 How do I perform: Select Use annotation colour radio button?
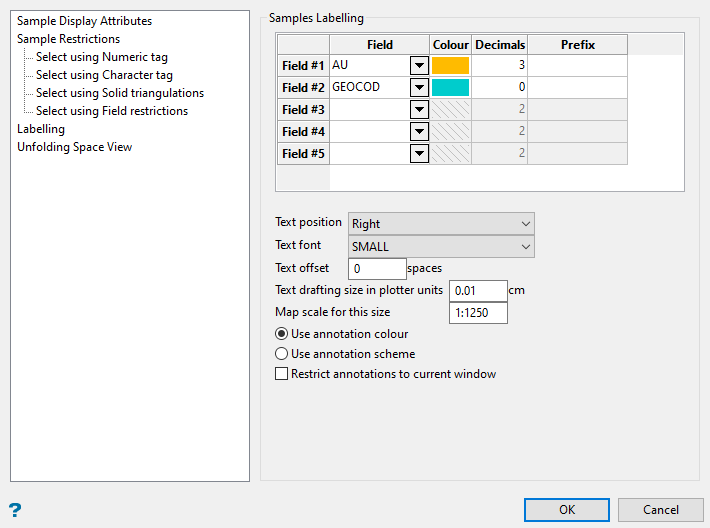point(281,334)
